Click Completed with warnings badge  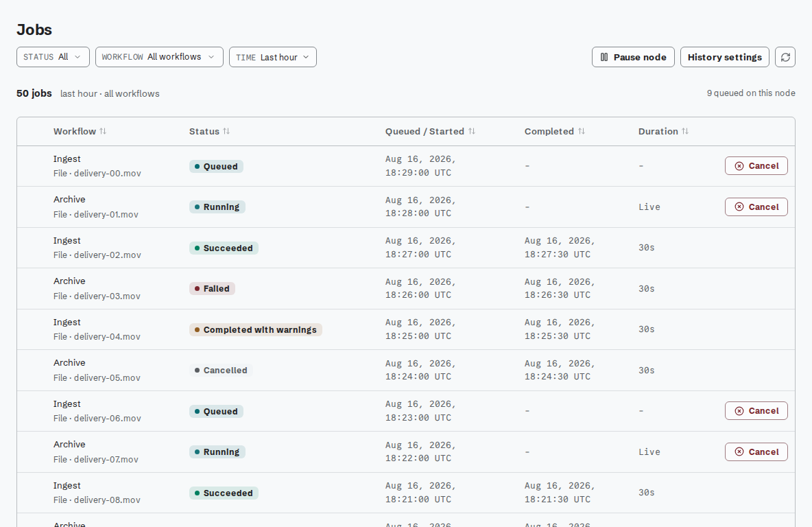point(255,329)
